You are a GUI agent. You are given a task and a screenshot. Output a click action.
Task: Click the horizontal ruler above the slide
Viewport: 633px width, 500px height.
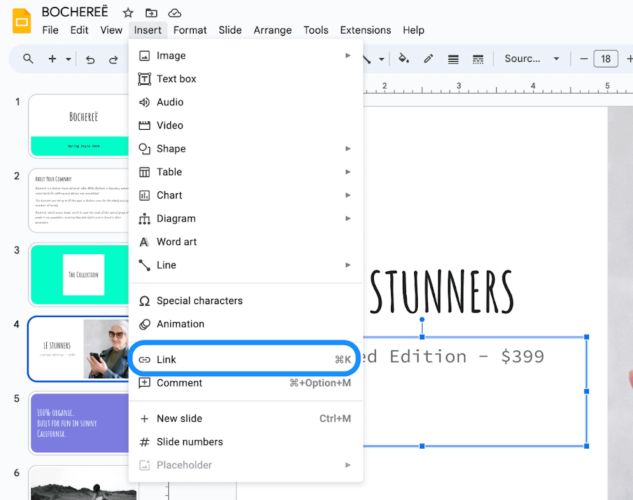pyautogui.click(x=498, y=88)
